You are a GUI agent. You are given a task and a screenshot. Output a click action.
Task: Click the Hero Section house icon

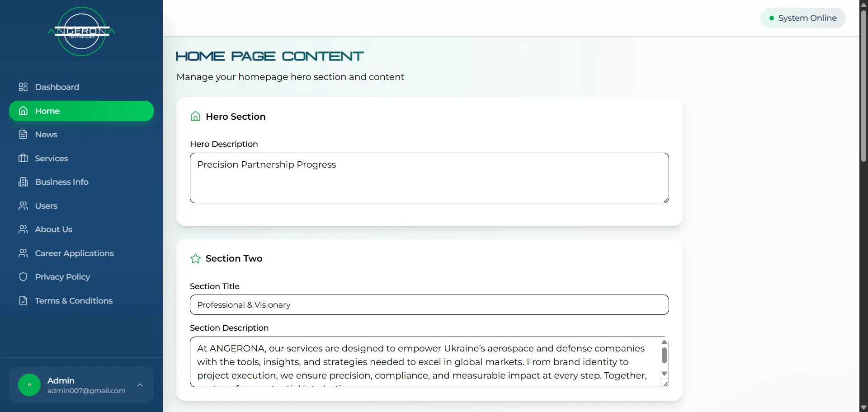[x=195, y=117]
